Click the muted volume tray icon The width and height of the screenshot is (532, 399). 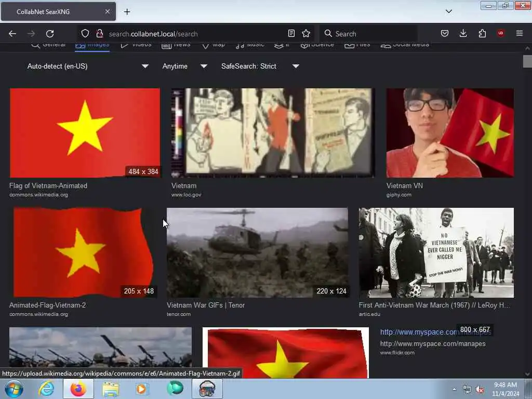480,390
